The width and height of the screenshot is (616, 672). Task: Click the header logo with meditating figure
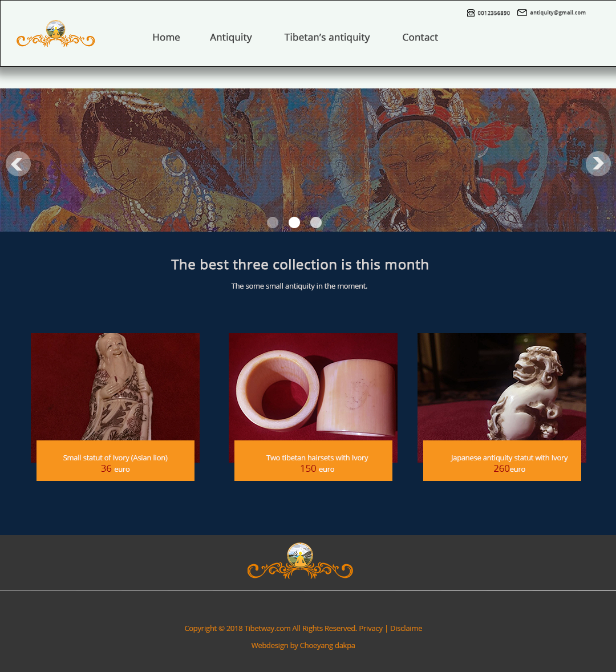click(x=56, y=34)
